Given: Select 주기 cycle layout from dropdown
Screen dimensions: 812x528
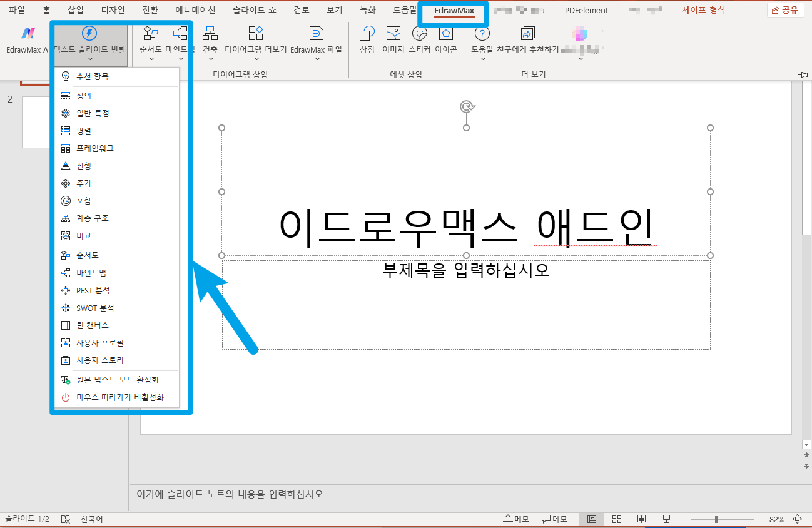Looking at the screenshot, I should click(x=117, y=183).
